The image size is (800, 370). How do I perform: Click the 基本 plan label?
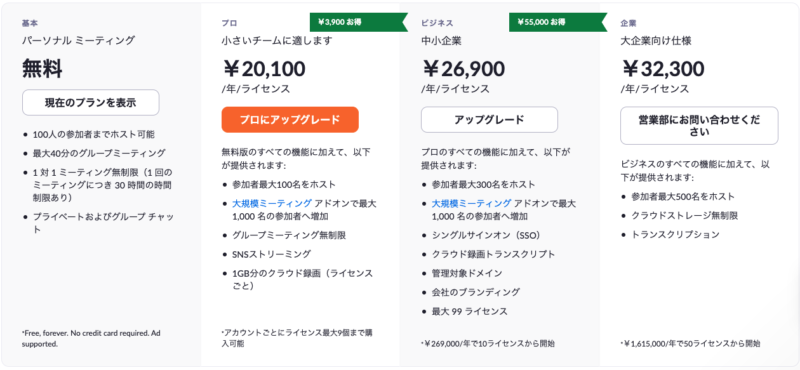point(30,23)
